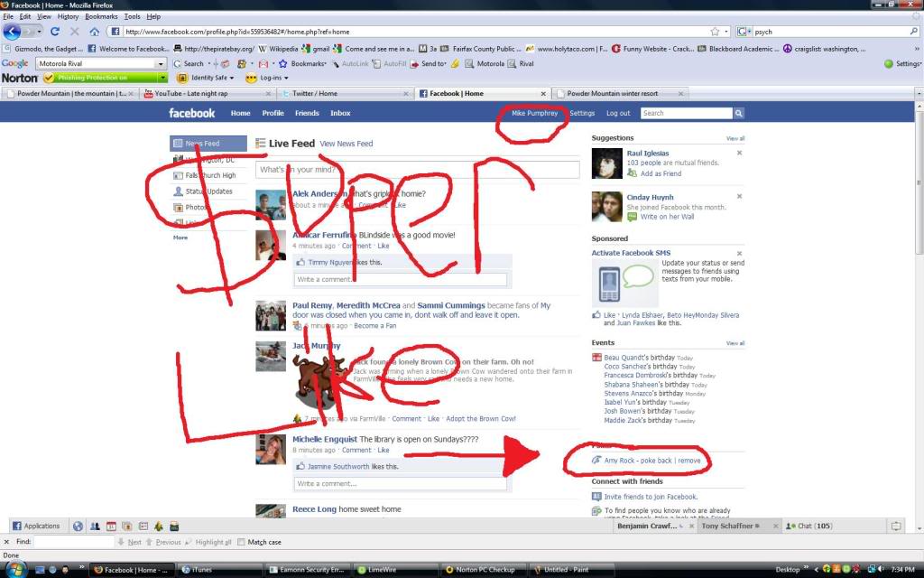The image size is (924, 578).
Task: Expand the Norton Identity Safe dropdown
Action: click(x=232, y=78)
